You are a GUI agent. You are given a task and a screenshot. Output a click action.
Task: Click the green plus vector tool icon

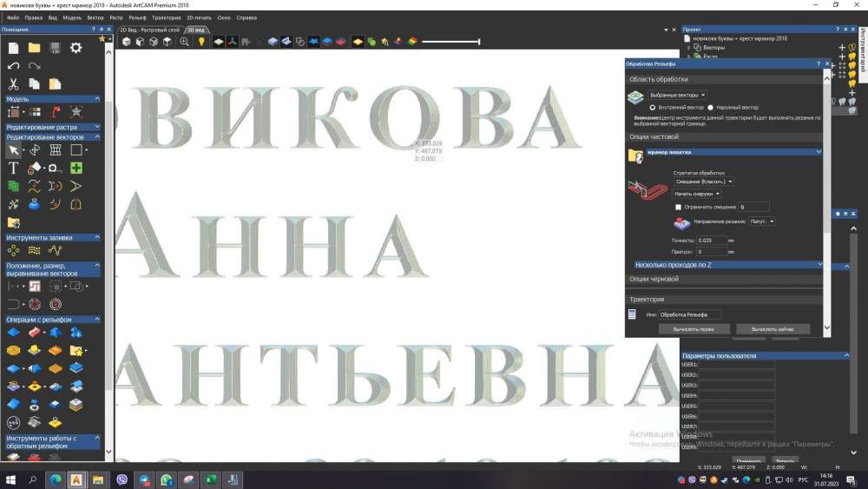pyautogui.click(x=76, y=168)
